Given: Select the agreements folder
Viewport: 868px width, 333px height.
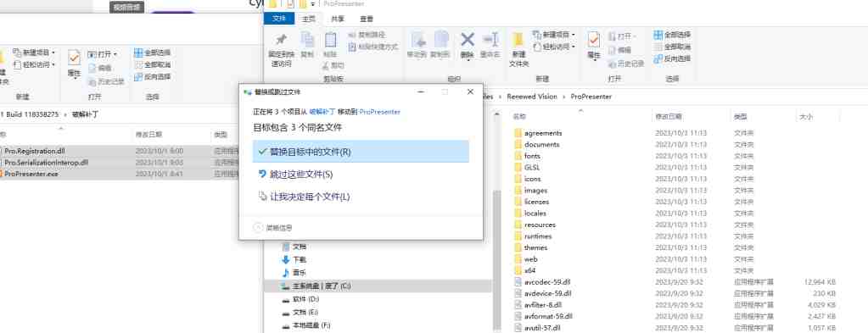Looking at the screenshot, I should pos(542,133).
